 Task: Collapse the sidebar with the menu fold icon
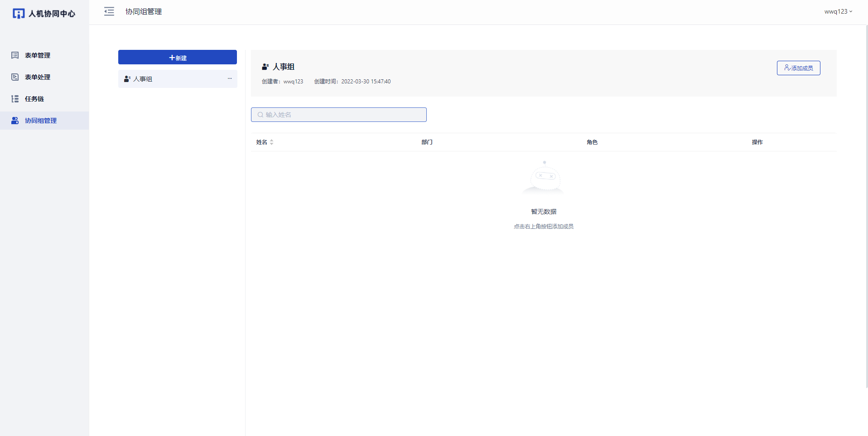coord(109,11)
